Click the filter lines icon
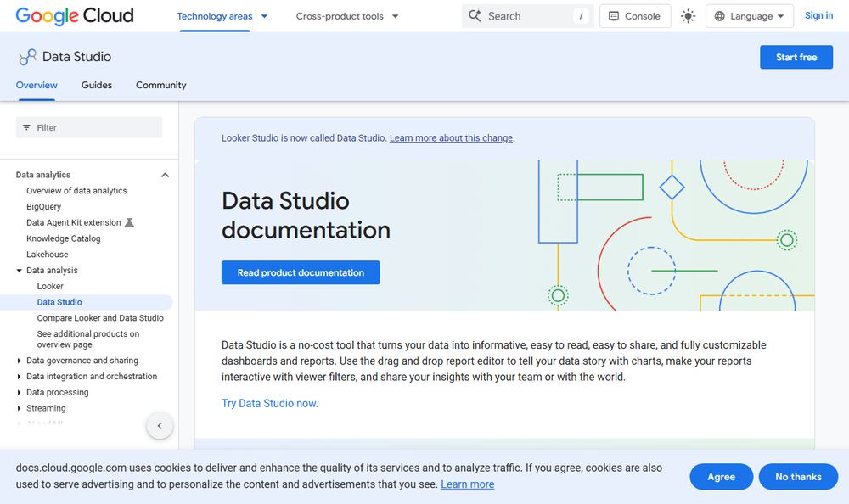Viewport: 849px width, 504px height. click(26, 128)
